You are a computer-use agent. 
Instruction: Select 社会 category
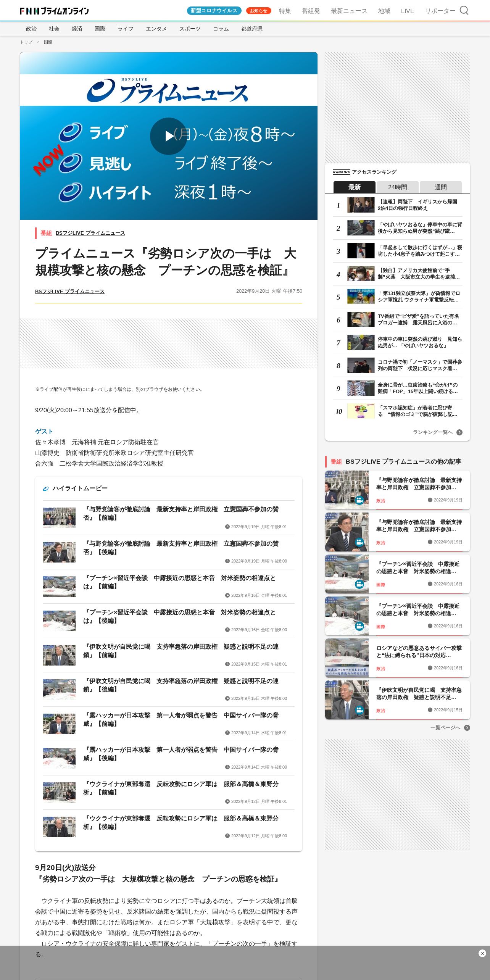tap(54, 29)
